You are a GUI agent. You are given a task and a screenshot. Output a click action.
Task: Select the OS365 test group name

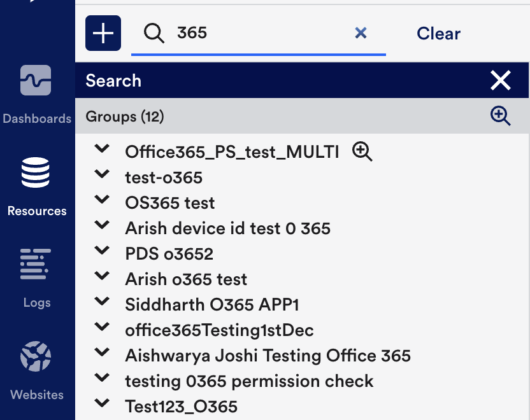point(169,203)
